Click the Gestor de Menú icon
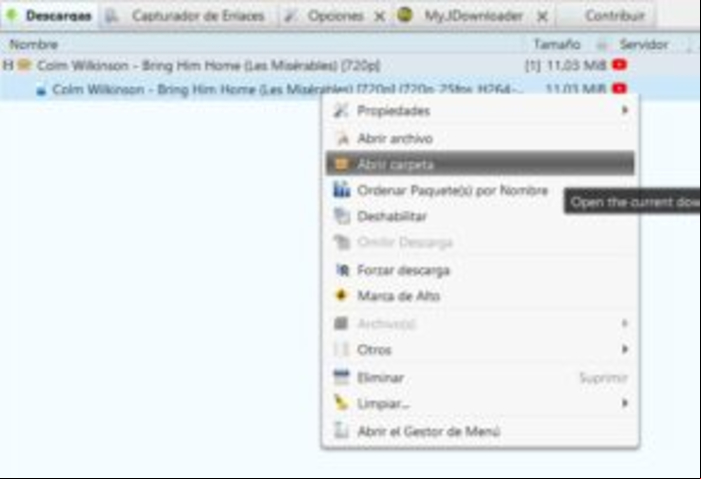701x479 pixels. click(341, 430)
